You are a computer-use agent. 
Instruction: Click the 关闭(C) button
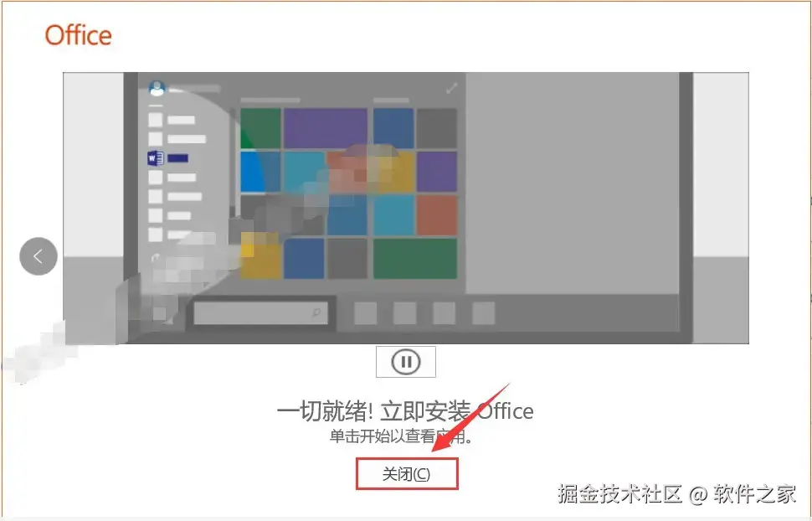point(407,474)
